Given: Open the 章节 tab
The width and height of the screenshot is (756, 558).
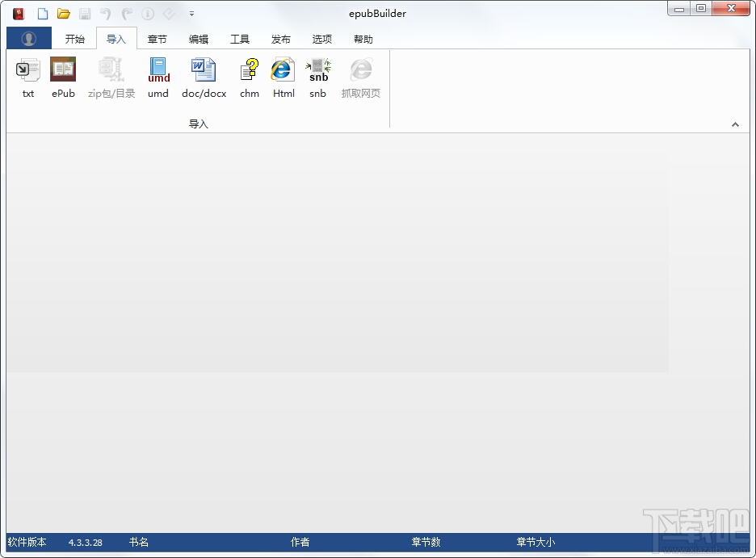Looking at the screenshot, I should point(157,39).
